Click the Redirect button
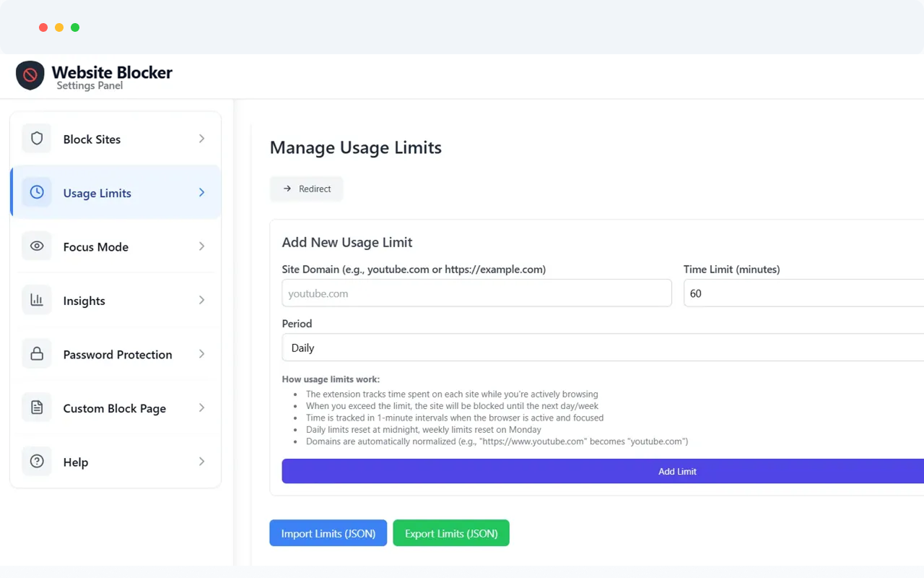 tap(307, 189)
